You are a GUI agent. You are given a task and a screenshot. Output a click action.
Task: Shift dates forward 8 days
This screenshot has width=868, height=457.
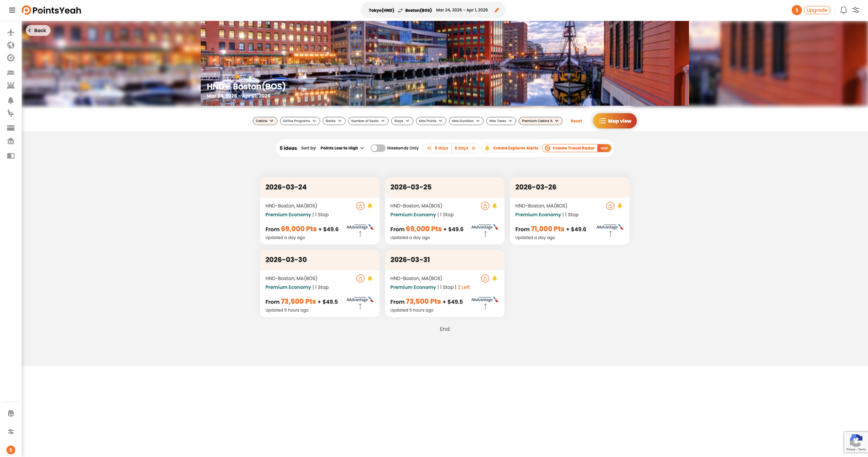465,148
